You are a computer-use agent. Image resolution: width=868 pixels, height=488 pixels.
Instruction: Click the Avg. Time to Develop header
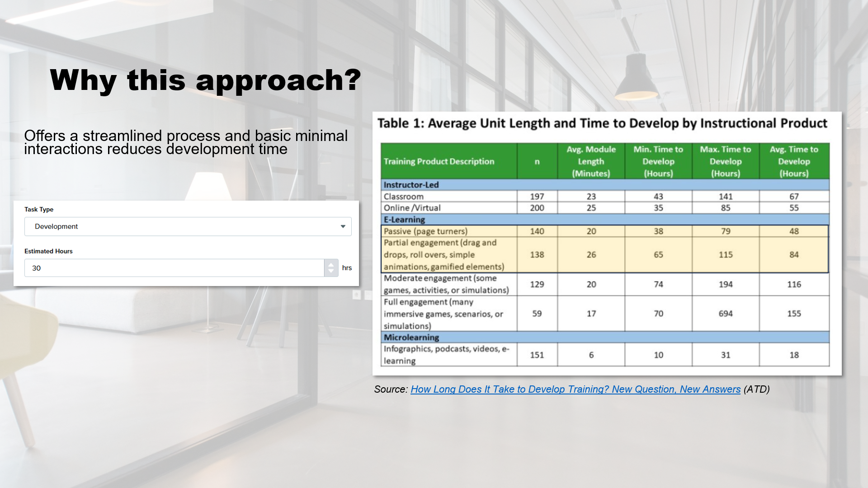point(794,161)
